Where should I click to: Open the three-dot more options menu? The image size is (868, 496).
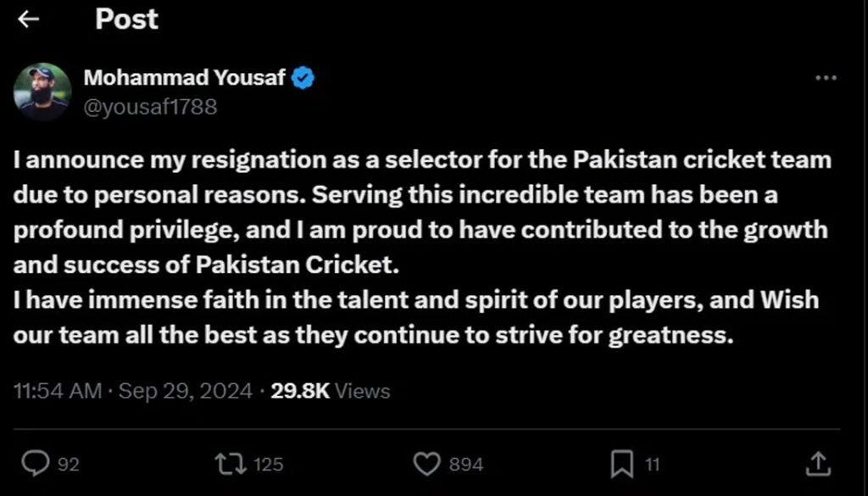pyautogui.click(x=825, y=78)
